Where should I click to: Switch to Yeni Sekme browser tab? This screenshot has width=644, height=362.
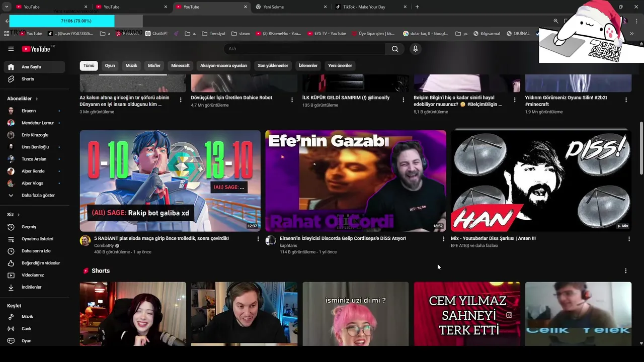pos(290,7)
